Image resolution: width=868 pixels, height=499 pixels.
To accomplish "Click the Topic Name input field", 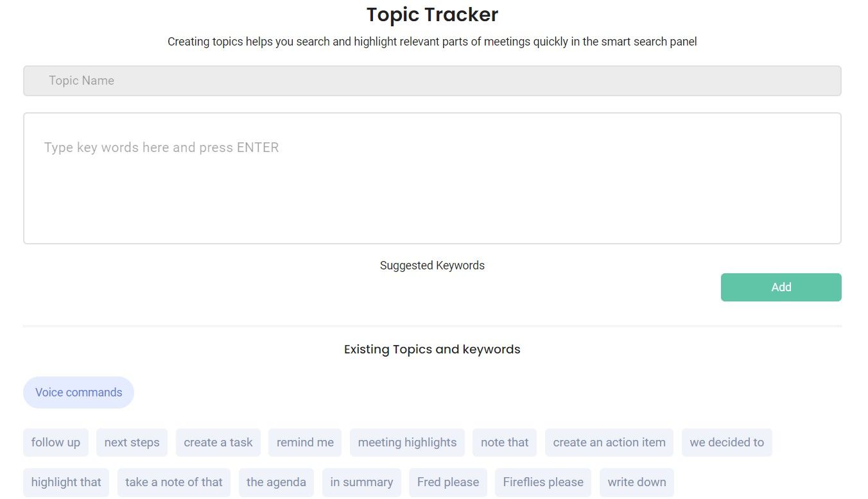I will [x=432, y=80].
